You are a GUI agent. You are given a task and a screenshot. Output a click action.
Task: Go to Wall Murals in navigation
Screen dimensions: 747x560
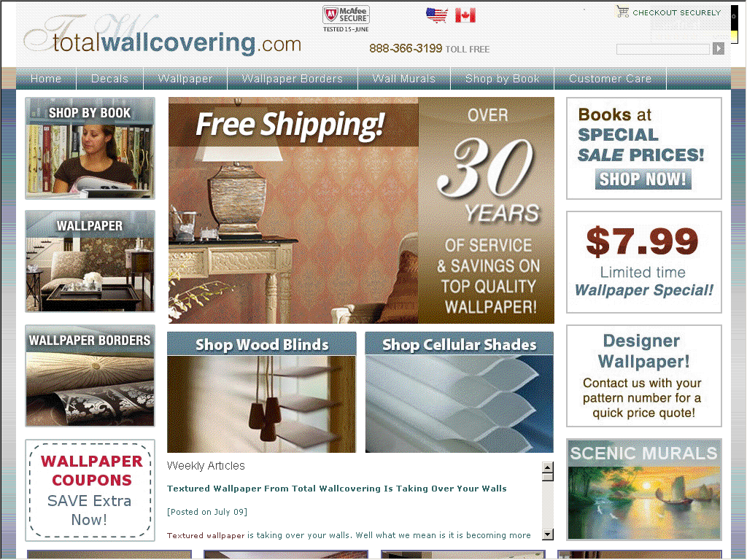click(x=404, y=79)
